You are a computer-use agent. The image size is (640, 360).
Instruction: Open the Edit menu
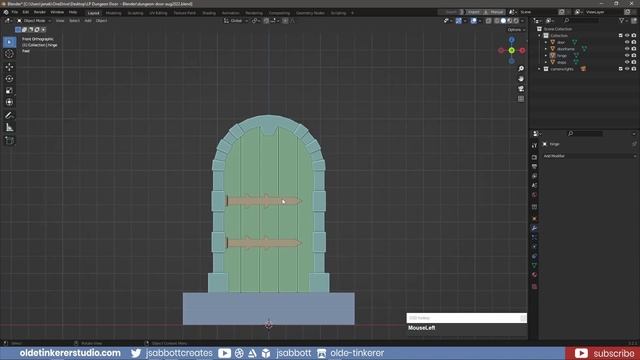(x=26, y=12)
